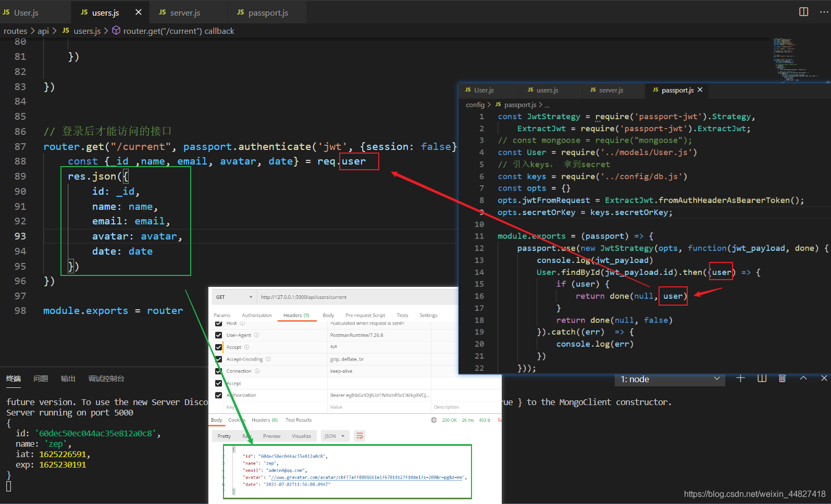Image resolution: width=831 pixels, height=504 pixels.
Task: Open the 输出 (Output) panel tab
Action: pos(68,379)
